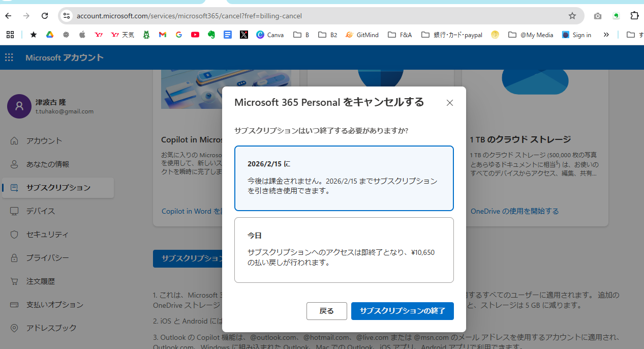The width and height of the screenshot is (644, 349).
Task: Open the Microsoft app launcher grid
Action: point(9,57)
